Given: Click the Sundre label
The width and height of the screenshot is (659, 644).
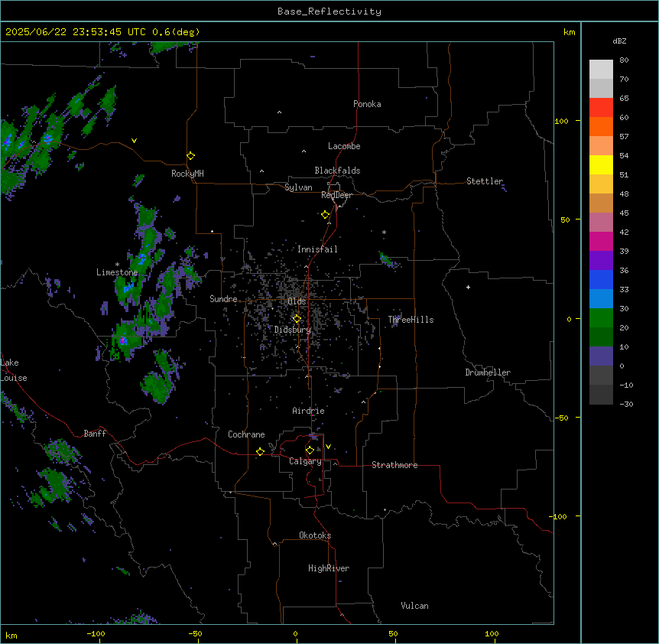Looking at the screenshot, I should point(223,299).
